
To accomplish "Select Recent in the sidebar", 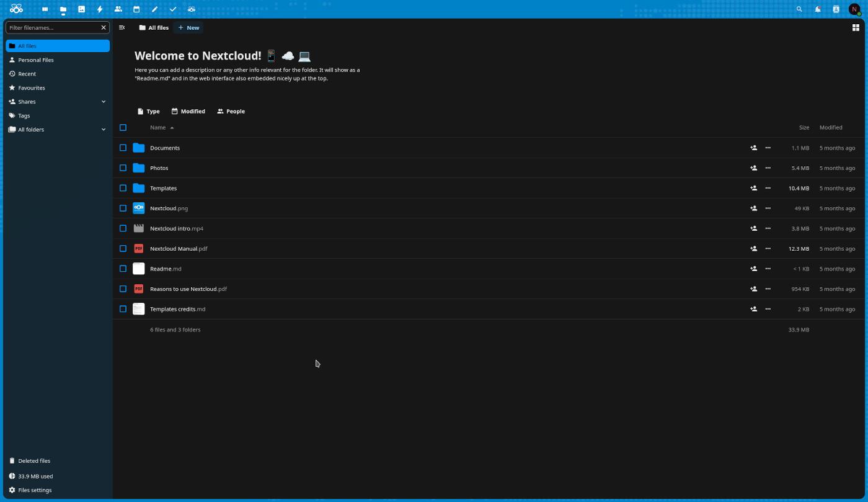I will [x=58, y=74].
